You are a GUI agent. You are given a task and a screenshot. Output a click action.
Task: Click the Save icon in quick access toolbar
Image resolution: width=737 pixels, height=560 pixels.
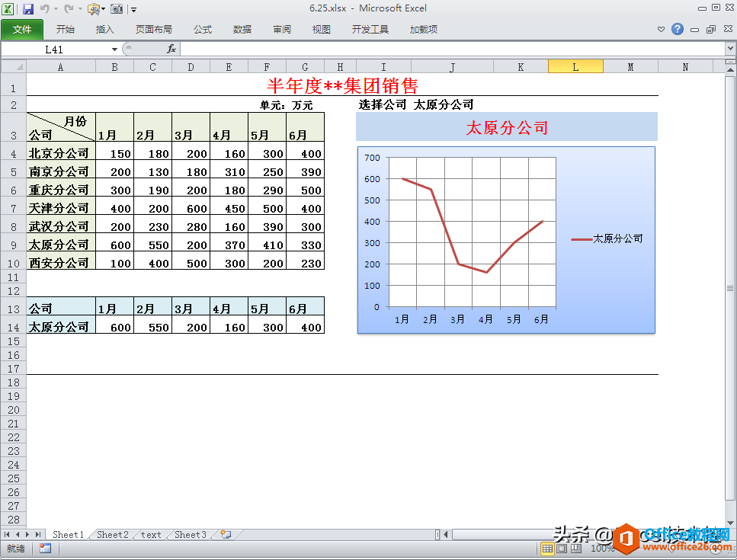coord(28,9)
